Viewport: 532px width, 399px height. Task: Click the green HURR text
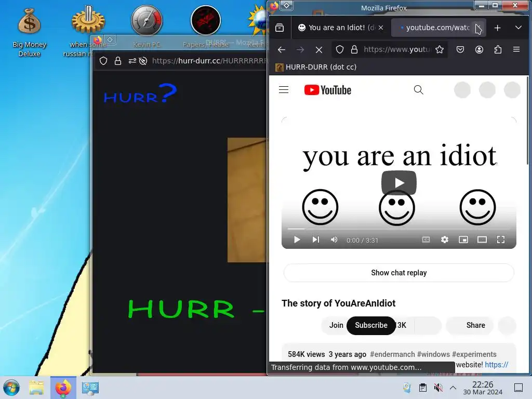(181, 309)
